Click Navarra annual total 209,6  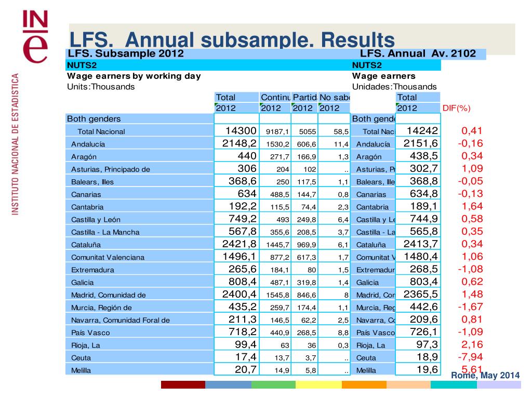(x=424, y=319)
